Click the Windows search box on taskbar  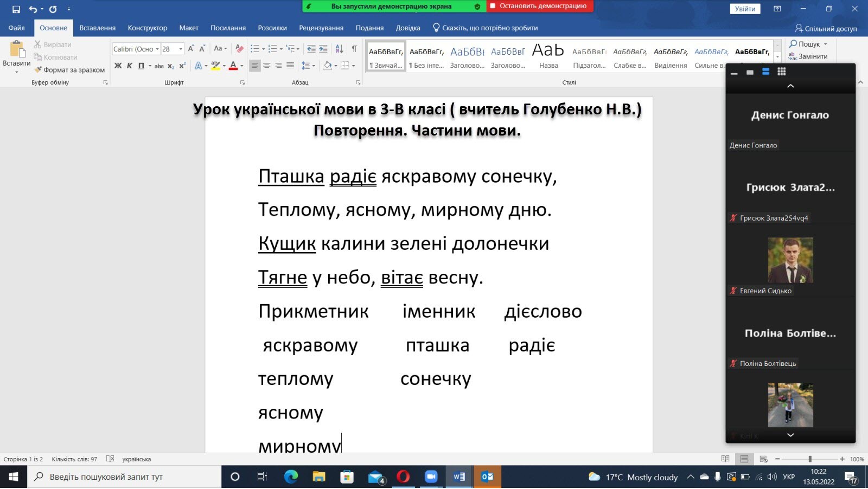pos(125,477)
